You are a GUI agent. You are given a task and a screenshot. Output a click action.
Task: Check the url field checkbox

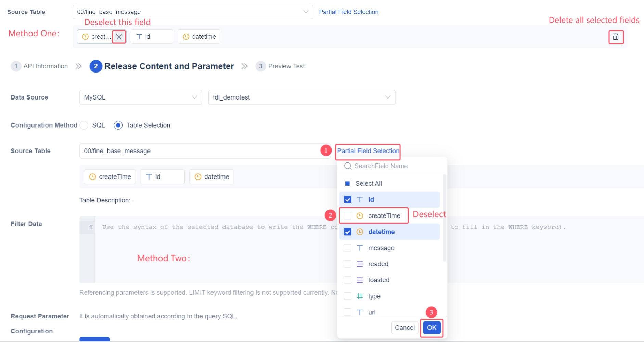click(x=347, y=312)
